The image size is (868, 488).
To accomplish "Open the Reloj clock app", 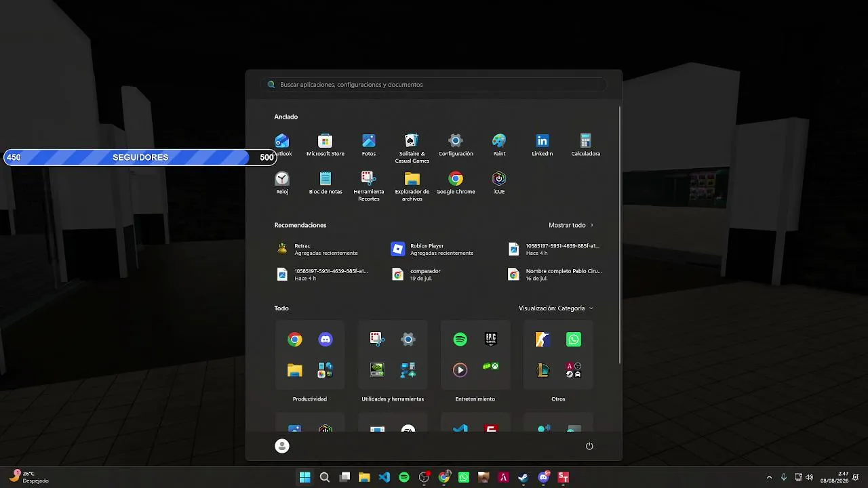I will tap(282, 182).
